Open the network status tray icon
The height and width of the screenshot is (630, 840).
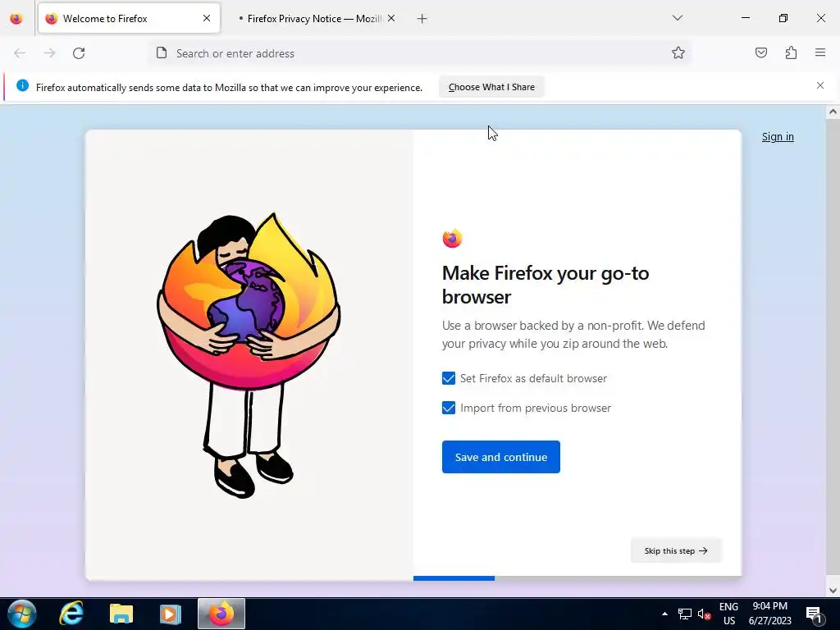pyautogui.click(x=685, y=614)
